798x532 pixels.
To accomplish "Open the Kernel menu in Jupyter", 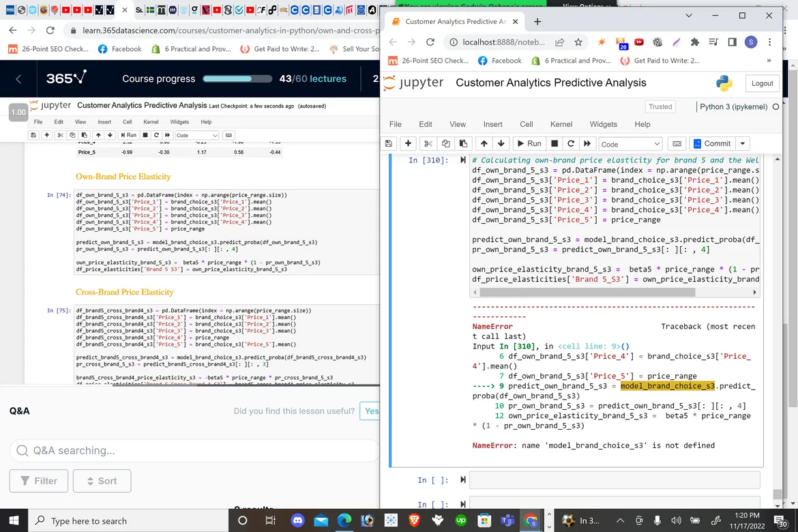I will pos(561,124).
